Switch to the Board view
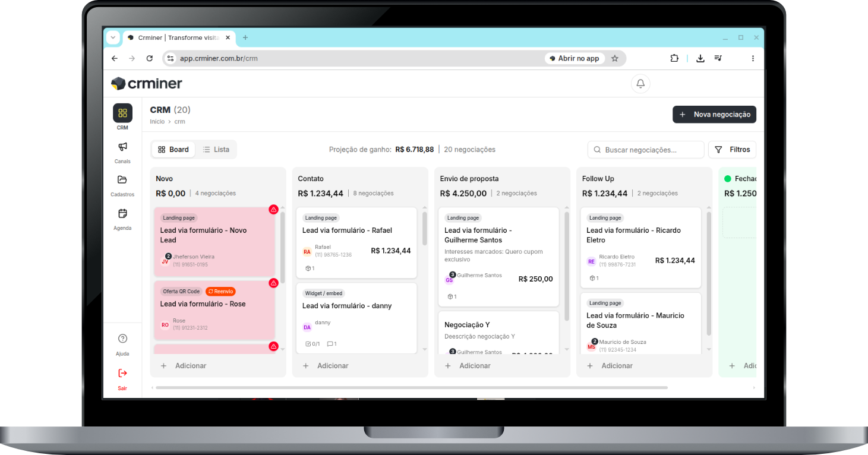This screenshot has width=868, height=455. (173, 150)
